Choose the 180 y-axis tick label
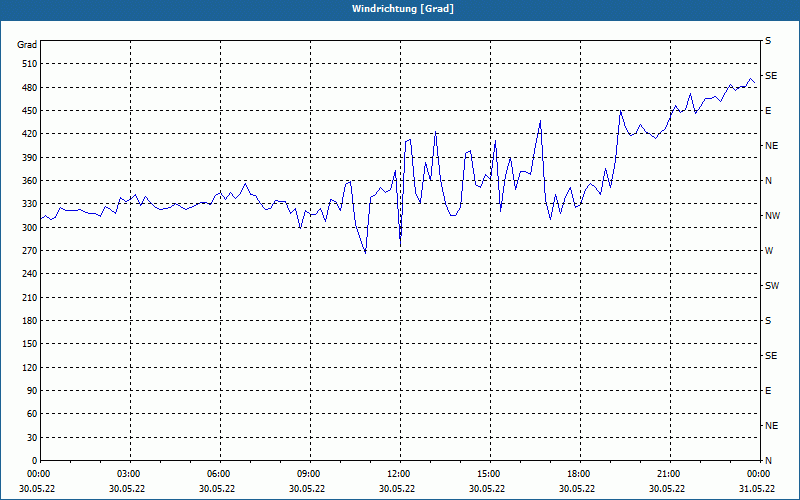The width and height of the screenshot is (800, 500). (x=30, y=321)
